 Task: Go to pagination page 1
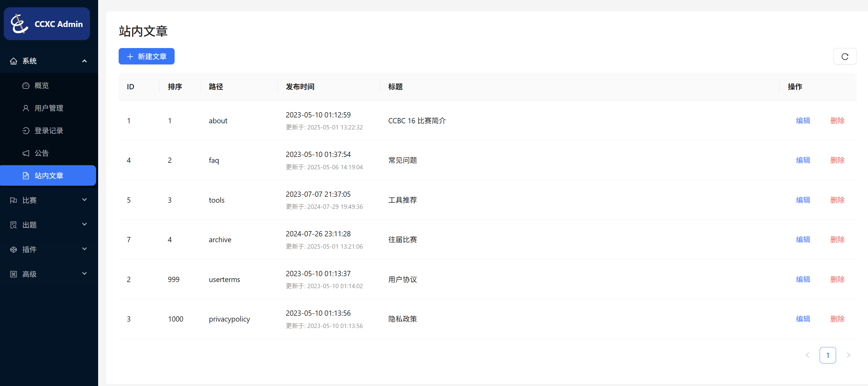pyautogui.click(x=827, y=355)
